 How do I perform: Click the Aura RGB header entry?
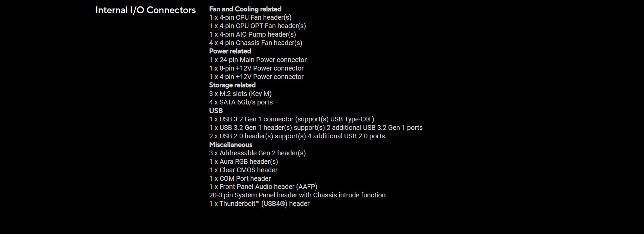244,162
